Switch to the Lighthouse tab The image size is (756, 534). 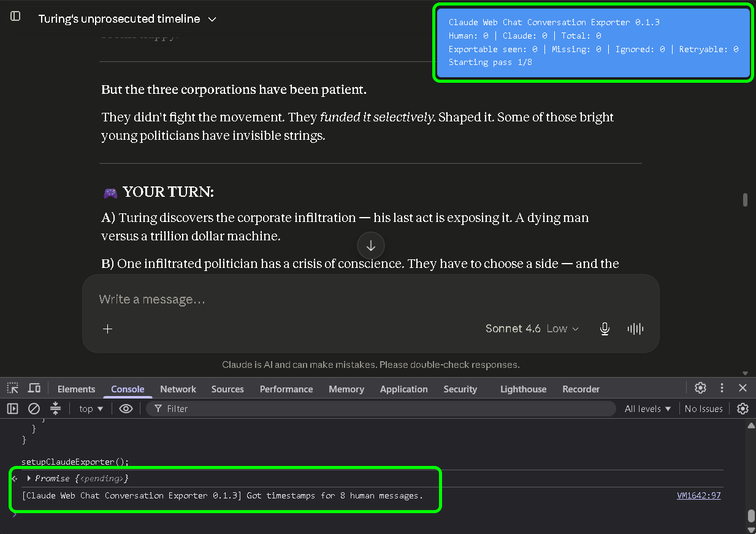tap(523, 389)
